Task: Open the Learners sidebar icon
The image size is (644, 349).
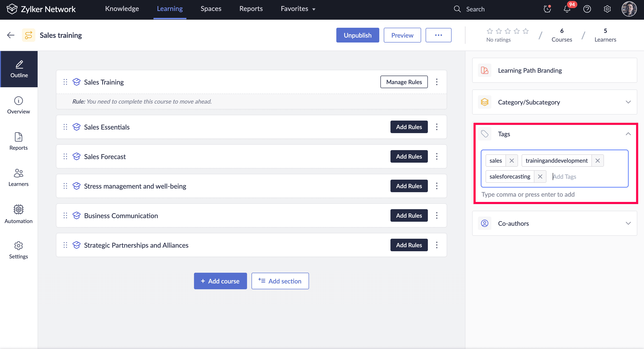Action: pyautogui.click(x=19, y=177)
